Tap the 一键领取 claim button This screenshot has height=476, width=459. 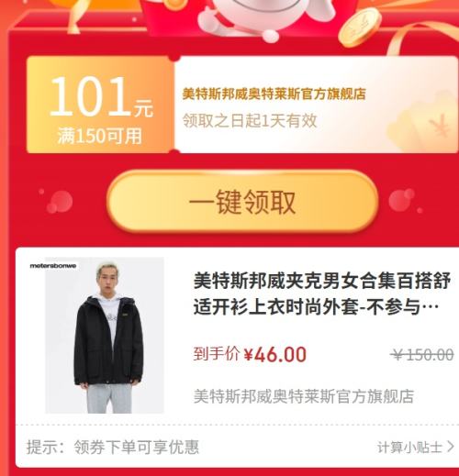pos(242,202)
